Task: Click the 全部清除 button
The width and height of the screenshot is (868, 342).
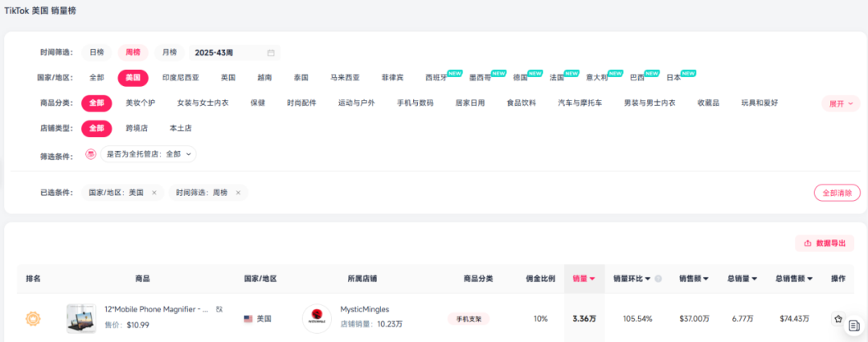Action: pos(837,193)
